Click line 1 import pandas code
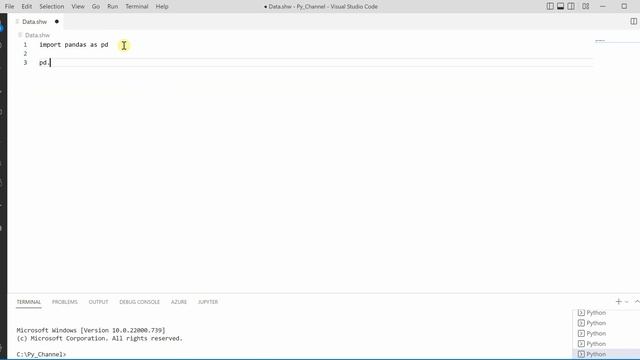The height and width of the screenshot is (360, 640). click(x=73, y=44)
